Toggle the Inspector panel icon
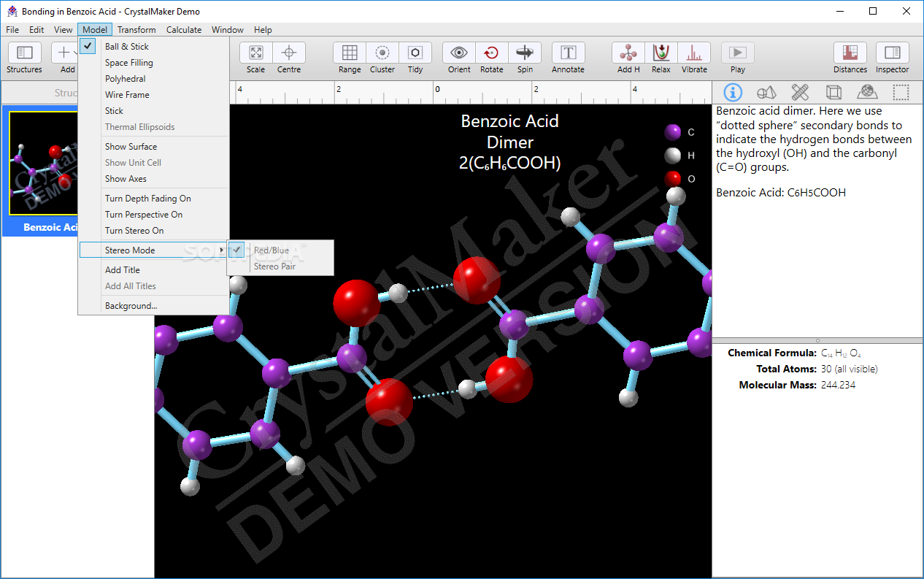Viewport: 924px width, 579px height. pos(893,53)
